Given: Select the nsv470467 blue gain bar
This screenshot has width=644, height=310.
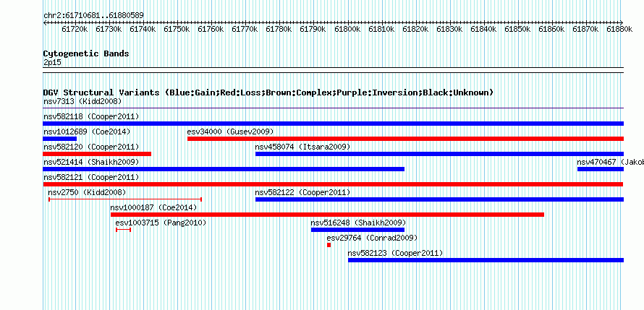Looking at the screenshot, I should pyautogui.click(x=601, y=169).
